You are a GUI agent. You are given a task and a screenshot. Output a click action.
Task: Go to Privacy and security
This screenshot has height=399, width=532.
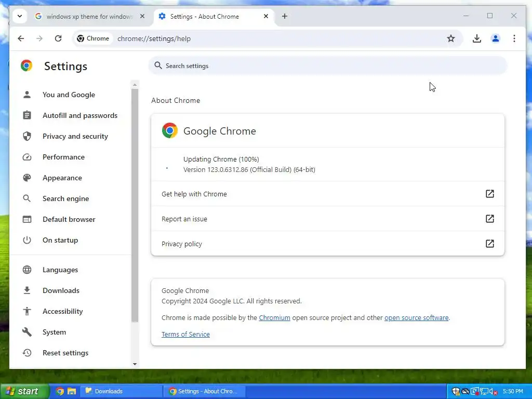click(x=75, y=136)
